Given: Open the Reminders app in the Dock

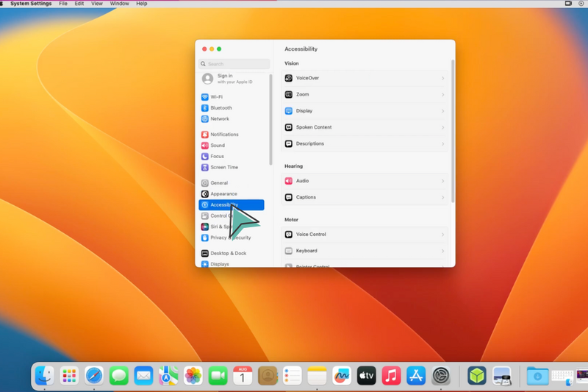Looking at the screenshot, I should coord(292,376).
